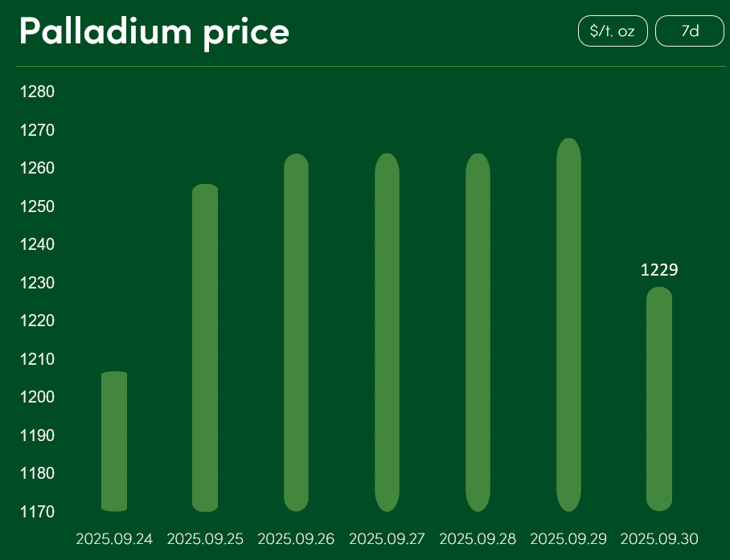Click the 1280 y-axis label

pos(36,92)
